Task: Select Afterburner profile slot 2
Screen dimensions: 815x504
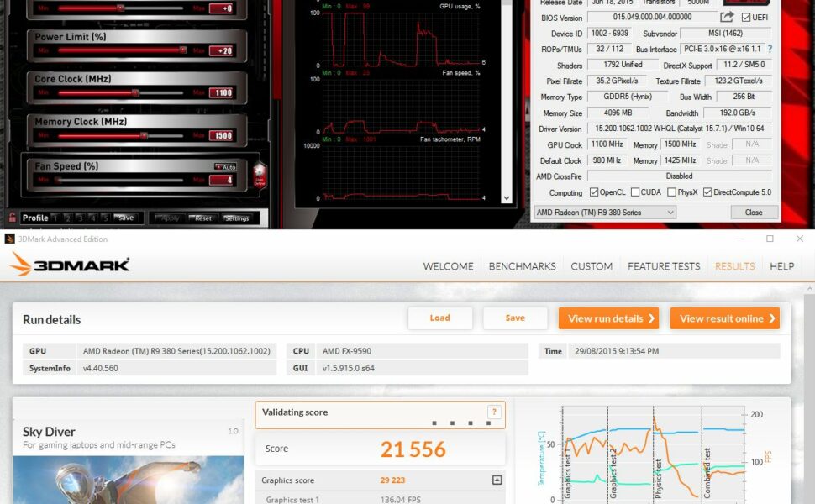Action: tap(67, 218)
